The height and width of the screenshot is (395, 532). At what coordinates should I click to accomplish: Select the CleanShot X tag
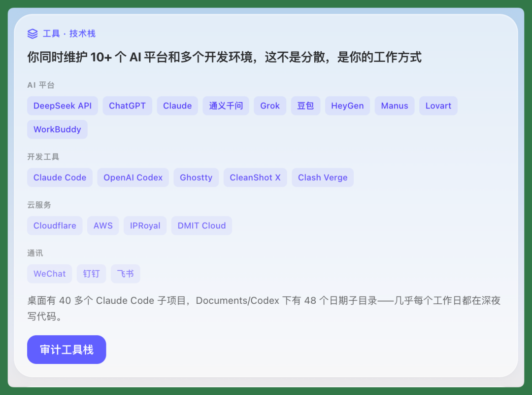coord(255,178)
